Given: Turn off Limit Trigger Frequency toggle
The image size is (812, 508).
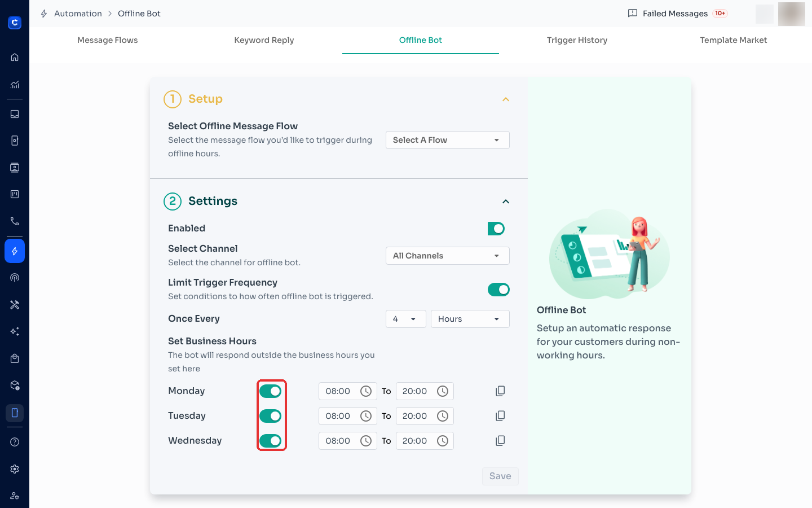Looking at the screenshot, I should coord(498,290).
